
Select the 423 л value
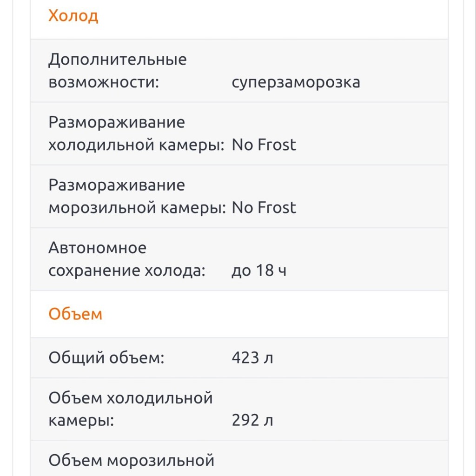pos(252,357)
